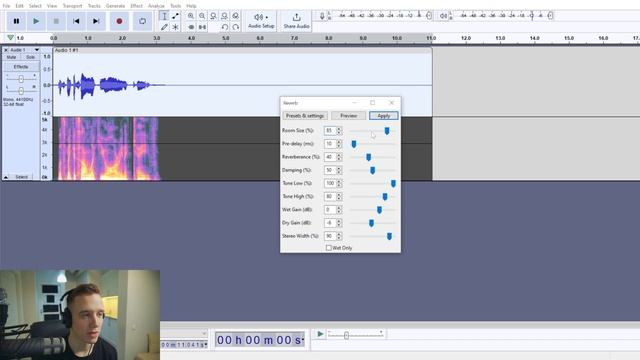
Task: Open the Tracks menu
Action: 94,6
